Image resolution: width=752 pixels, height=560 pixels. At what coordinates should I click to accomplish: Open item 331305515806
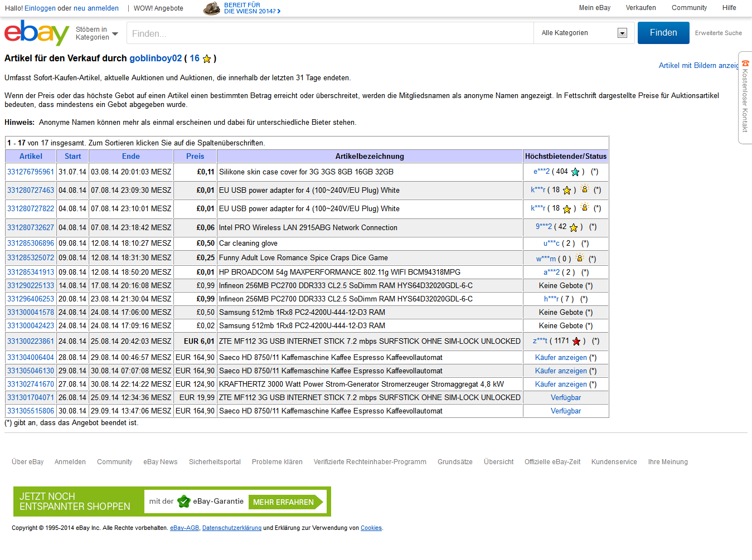[x=31, y=411]
